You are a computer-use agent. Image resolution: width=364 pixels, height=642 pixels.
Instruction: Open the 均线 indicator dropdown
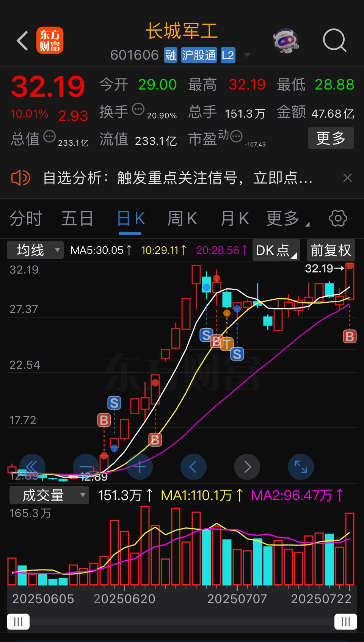[35, 250]
